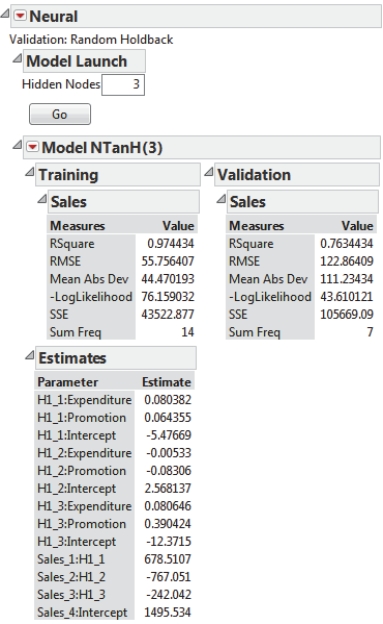Select the Validation -LogLikelihood value 43.610121
This screenshot has width=383, height=624.
347,296
